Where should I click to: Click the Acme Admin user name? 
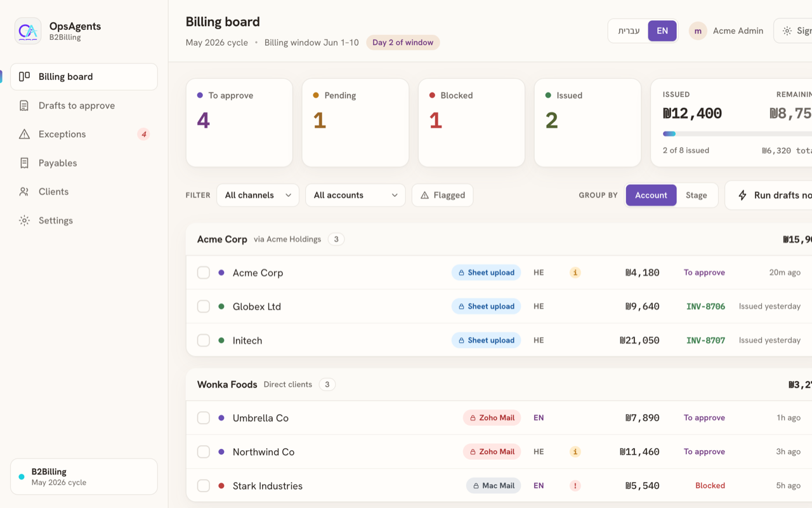coord(738,30)
